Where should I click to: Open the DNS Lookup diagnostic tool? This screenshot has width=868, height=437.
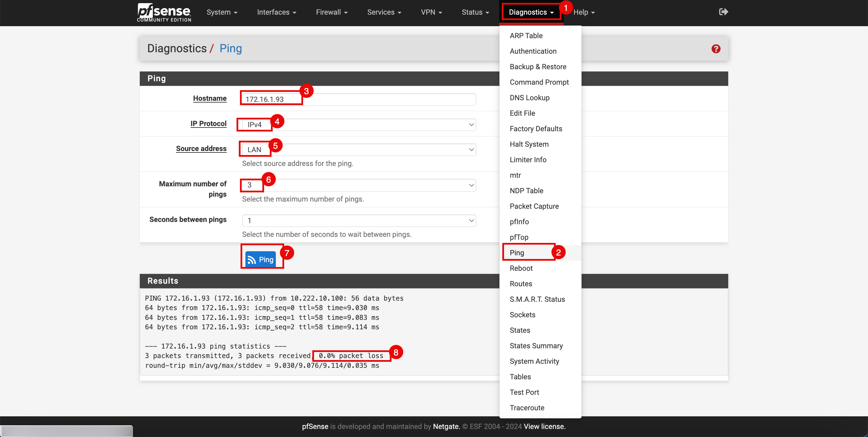(530, 98)
